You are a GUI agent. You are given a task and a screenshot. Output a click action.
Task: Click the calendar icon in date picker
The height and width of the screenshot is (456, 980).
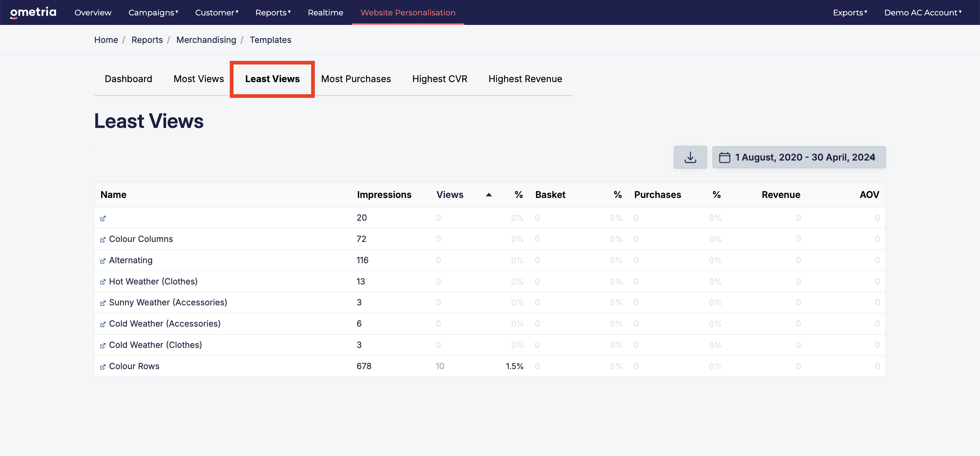click(724, 157)
